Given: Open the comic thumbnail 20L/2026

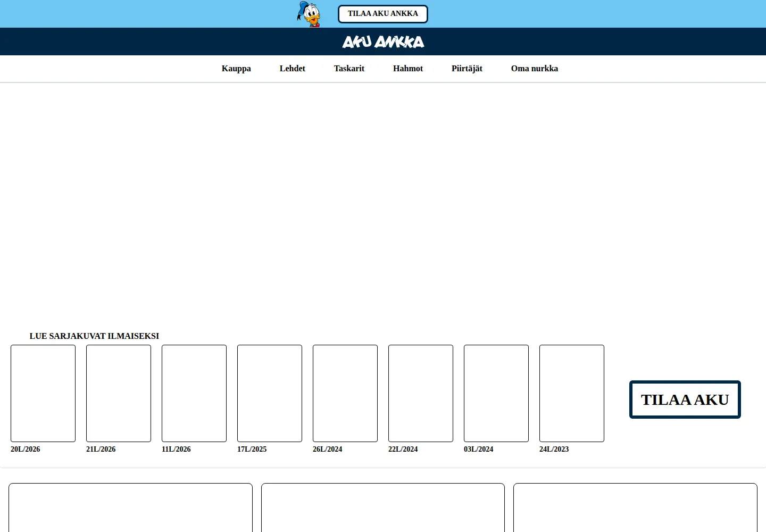Looking at the screenshot, I should [x=43, y=393].
